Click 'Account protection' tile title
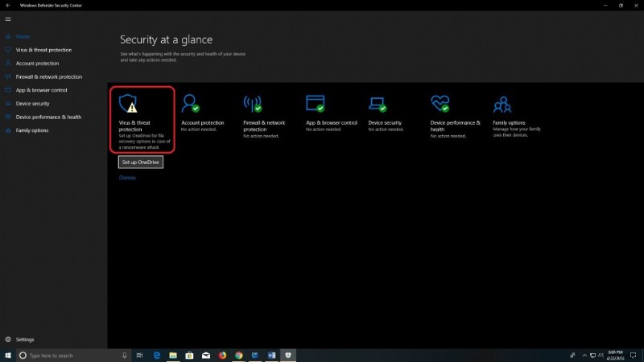The height and width of the screenshot is (362, 644). 203,123
